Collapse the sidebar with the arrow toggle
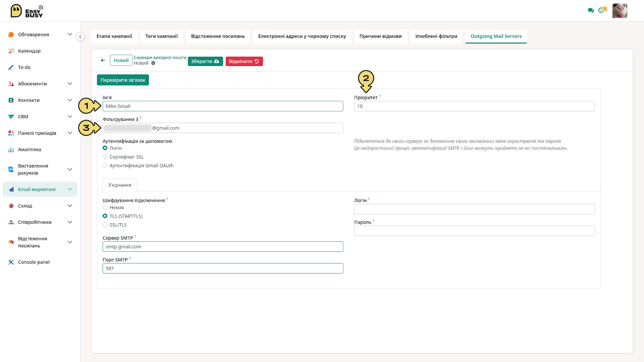 point(80,37)
